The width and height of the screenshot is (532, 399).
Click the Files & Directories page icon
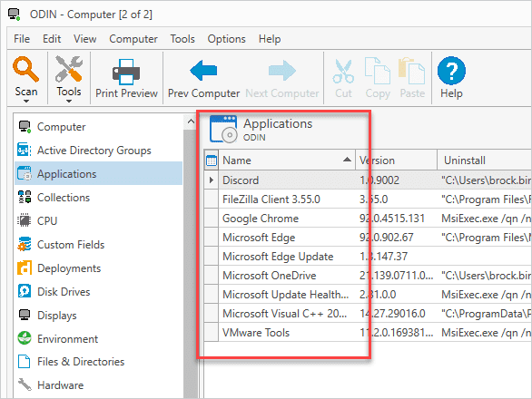pyautogui.click(x=24, y=362)
